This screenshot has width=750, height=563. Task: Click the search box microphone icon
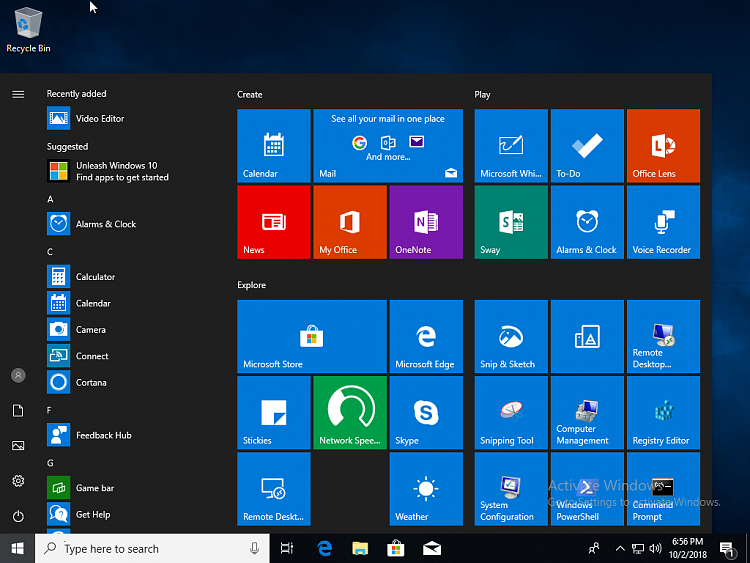(254, 549)
